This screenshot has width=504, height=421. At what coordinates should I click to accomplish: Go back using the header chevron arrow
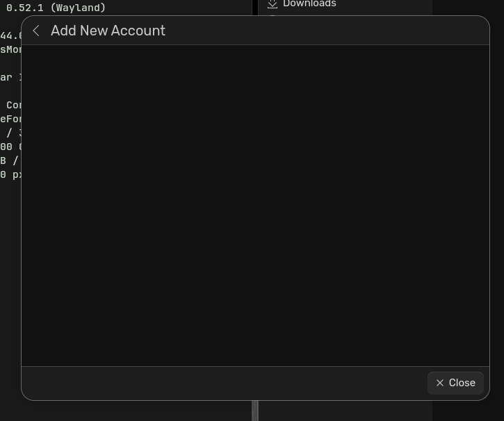[x=36, y=31]
